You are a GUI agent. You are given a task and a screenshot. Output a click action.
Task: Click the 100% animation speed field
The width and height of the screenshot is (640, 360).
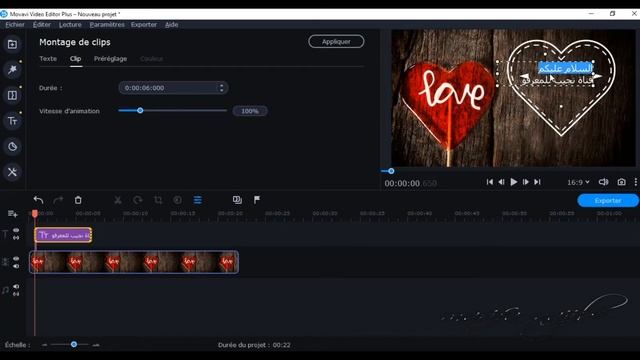(x=250, y=111)
